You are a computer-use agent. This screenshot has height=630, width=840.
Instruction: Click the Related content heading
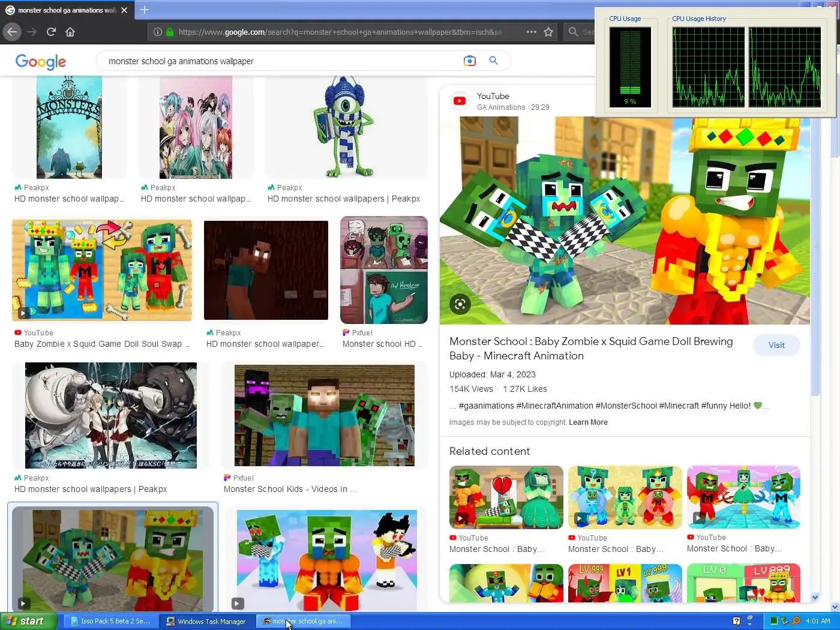coord(490,451)
